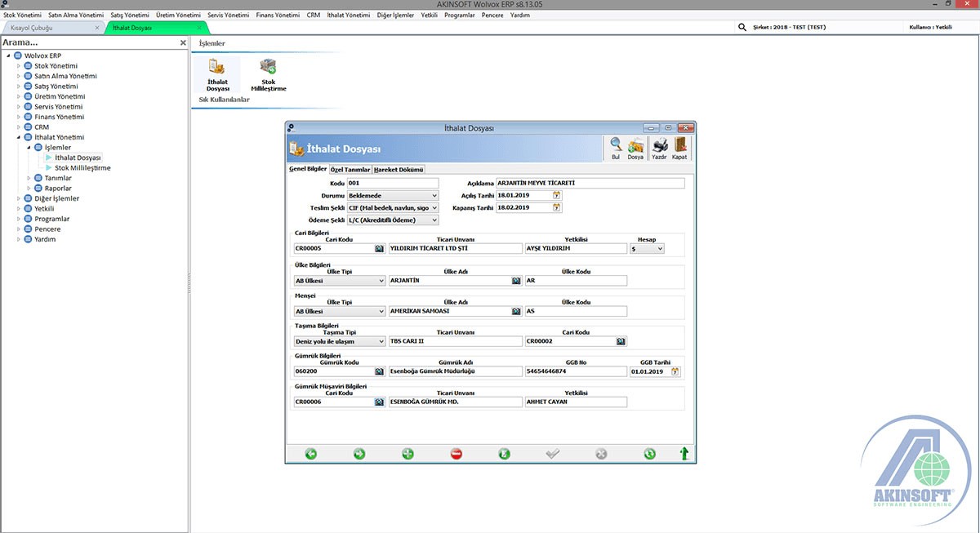Viewport: 980px width, 533px height.
Task: Select Stok Millileştirme in the sidebar tree
Action: point(82,168)
